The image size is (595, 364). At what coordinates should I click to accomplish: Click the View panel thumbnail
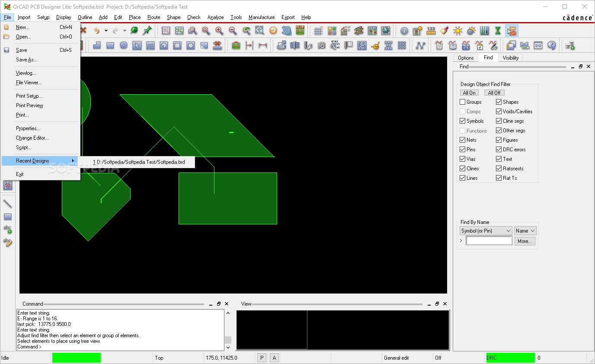click(x=342, y=330)
